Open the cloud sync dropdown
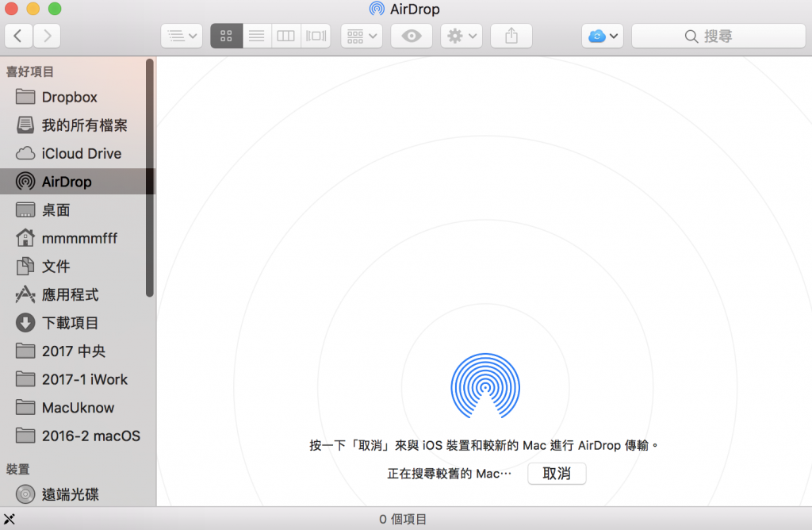Image resolution: width=812 pixels, height=530 pixels. [x=603, y=36]
